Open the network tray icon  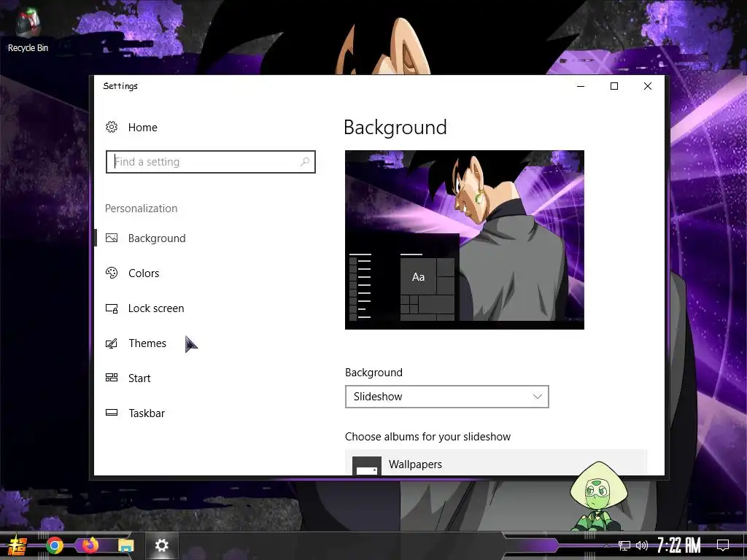pyautogui.click(x=624, y=545)
